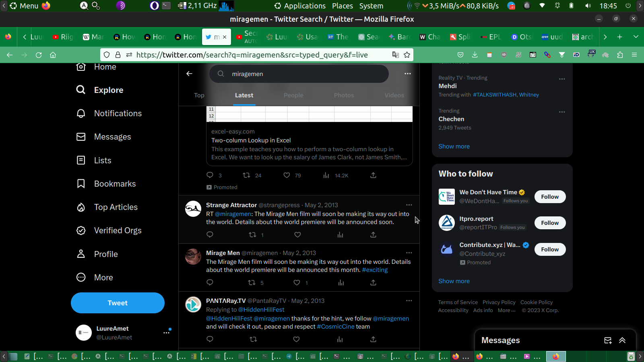Open more options for Strange Attractor tweet
The height and width of the screenshot is (362, 644).
click(409, 205)
